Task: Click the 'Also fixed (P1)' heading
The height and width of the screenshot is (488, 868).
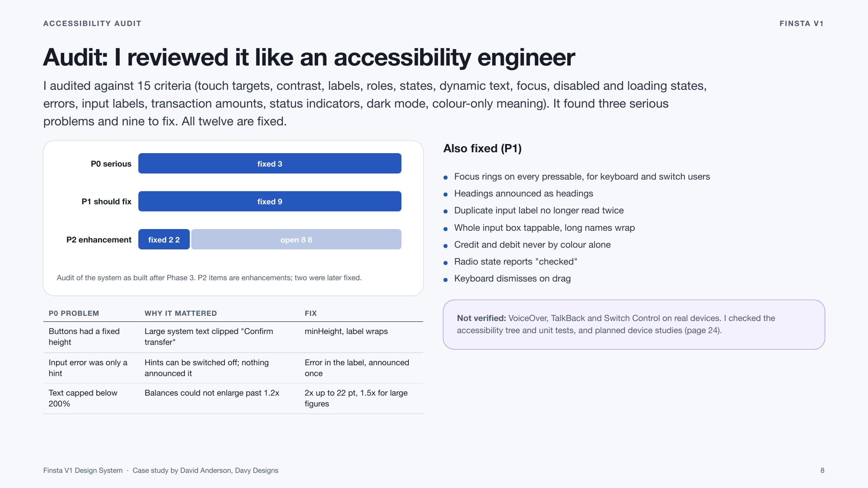Action: point(482,148)
